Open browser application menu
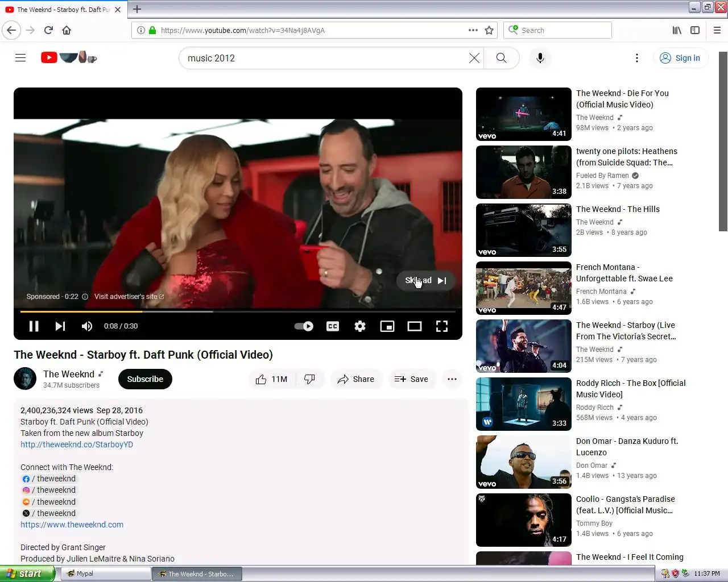The height and width of the screenshot is (582, 728). [x=717, y=30]
